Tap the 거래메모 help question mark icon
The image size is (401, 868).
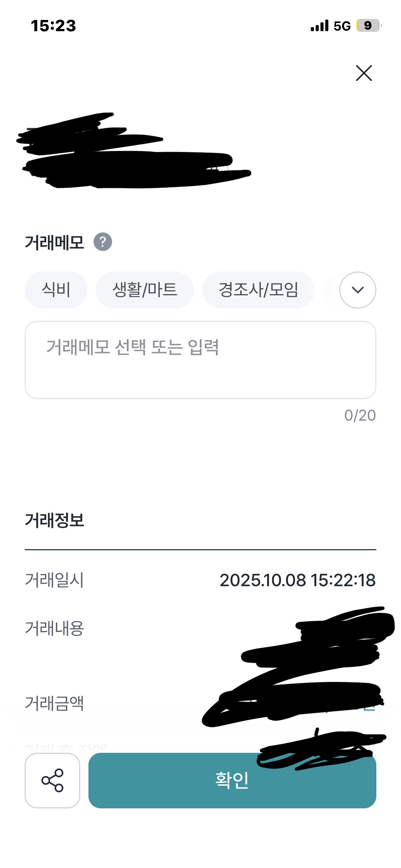coord(103,242)
